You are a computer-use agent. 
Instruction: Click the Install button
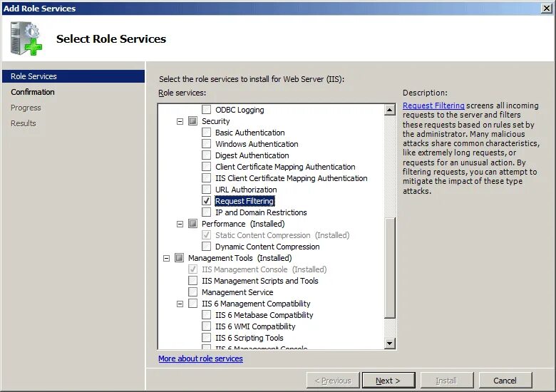(446, 381)
